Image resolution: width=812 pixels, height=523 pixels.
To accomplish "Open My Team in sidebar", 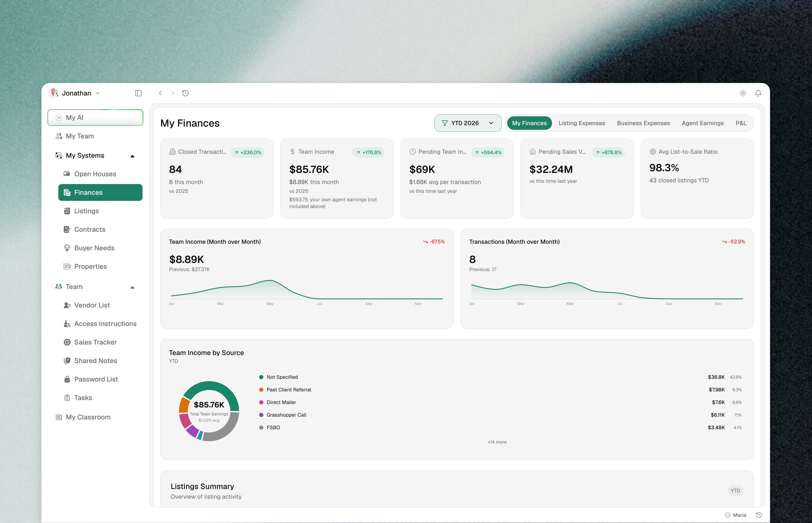I will (95, 136).
